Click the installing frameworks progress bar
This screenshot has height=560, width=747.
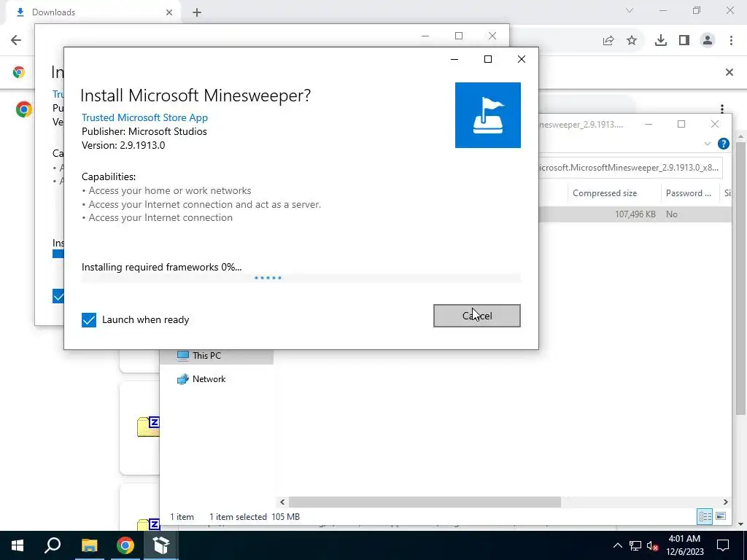click(301, 278)
